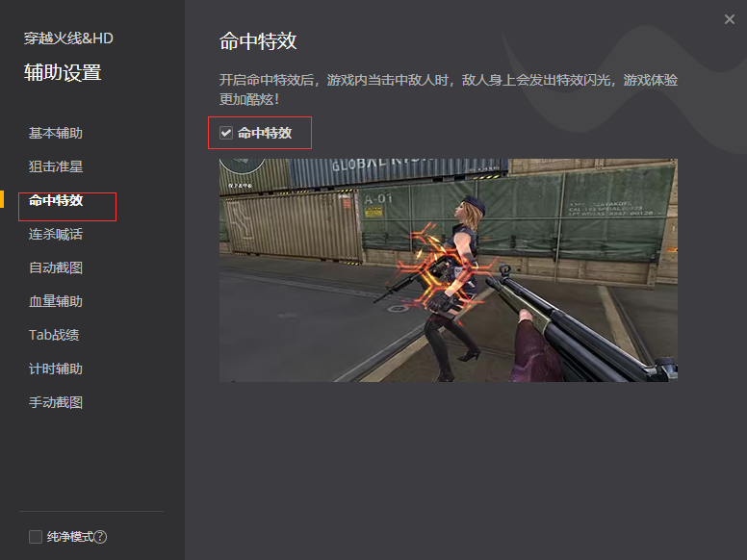Go to the 自动截图 section
The height and width of the screenshot is (560, 747).
click(x=56, y=267)
